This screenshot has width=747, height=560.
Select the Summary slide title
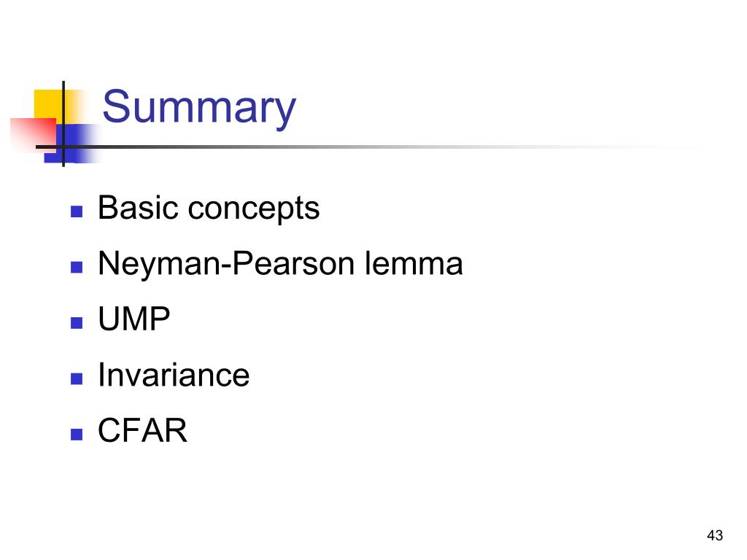click(x=199, y=108)
